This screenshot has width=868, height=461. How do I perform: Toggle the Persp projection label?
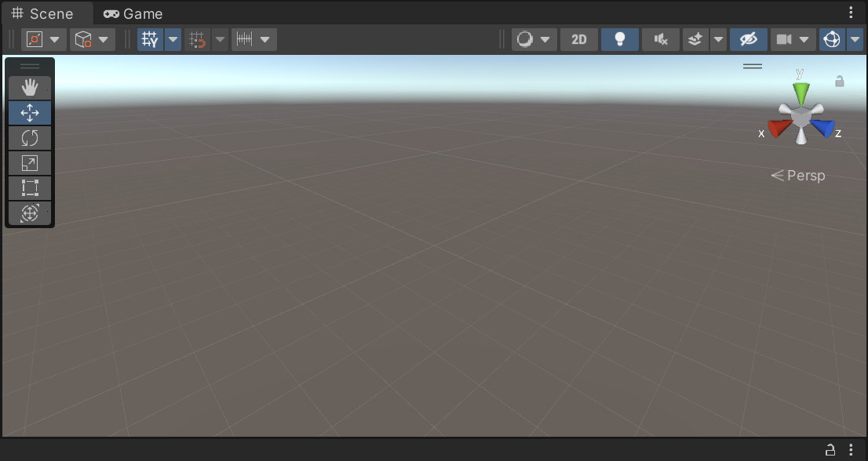click(x=798, y=176)
